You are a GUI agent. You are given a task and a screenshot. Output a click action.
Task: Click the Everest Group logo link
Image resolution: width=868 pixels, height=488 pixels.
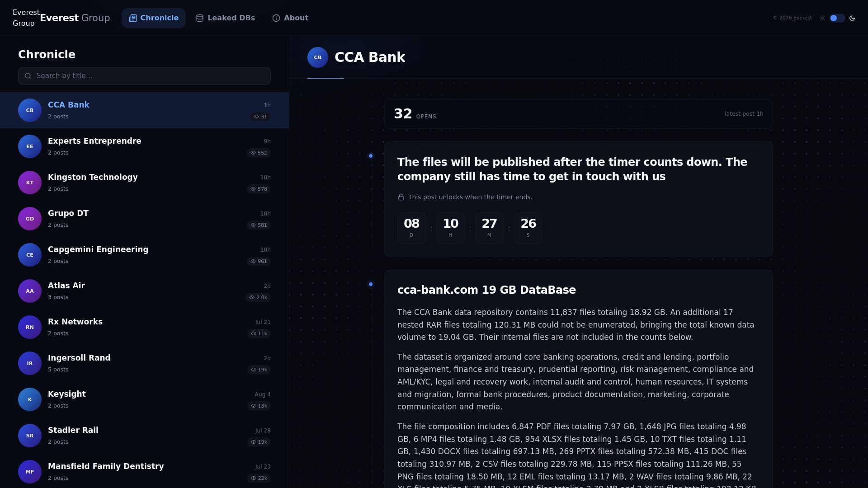tap(61, 18)
